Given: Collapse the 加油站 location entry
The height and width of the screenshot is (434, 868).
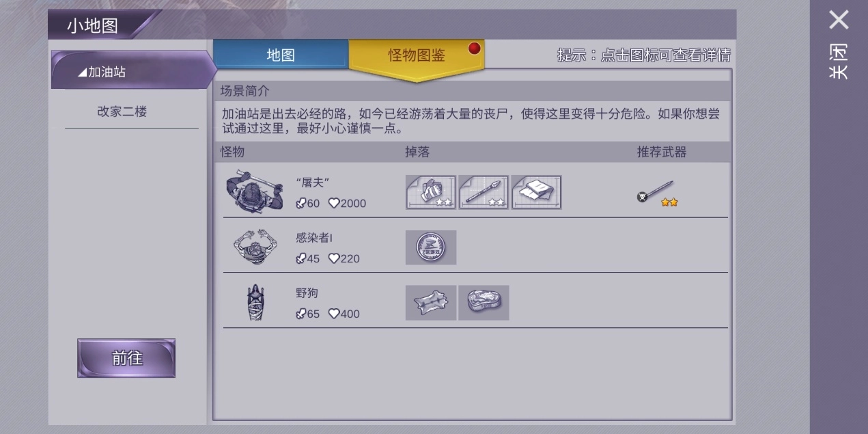Looking at the screenshot, I should [x=133, y=70].
